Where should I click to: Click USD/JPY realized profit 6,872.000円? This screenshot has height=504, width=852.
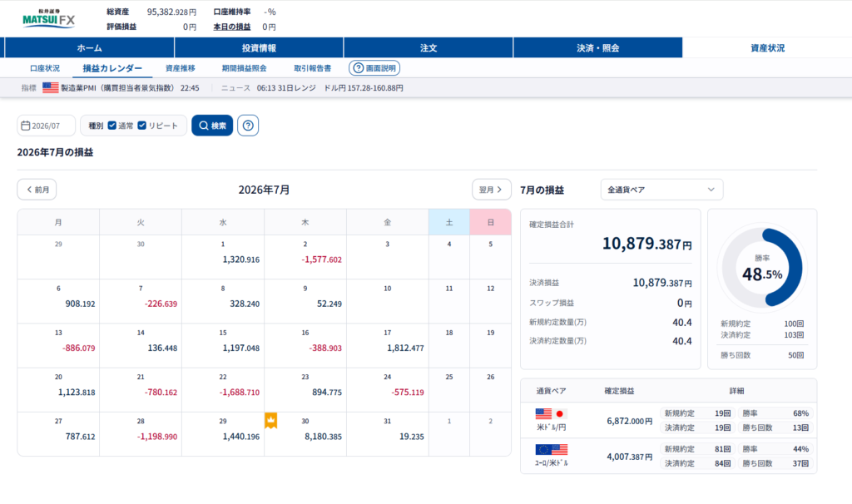coord(629,421)
